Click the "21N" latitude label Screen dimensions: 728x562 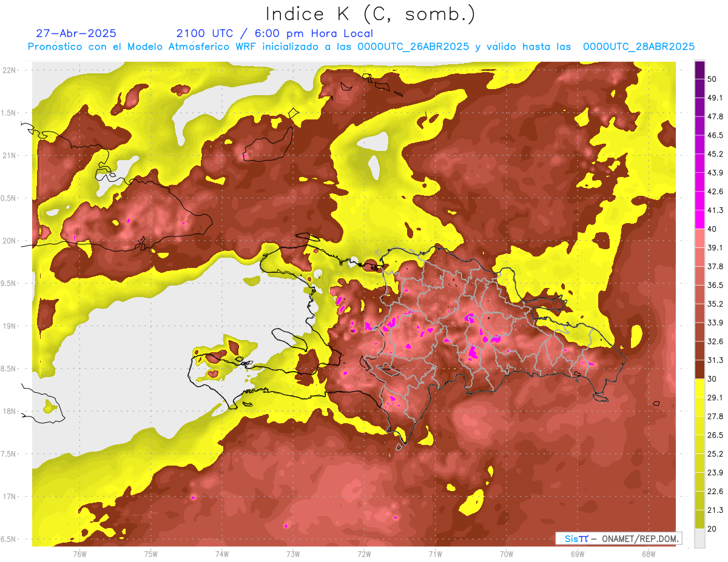click(9, 156)
